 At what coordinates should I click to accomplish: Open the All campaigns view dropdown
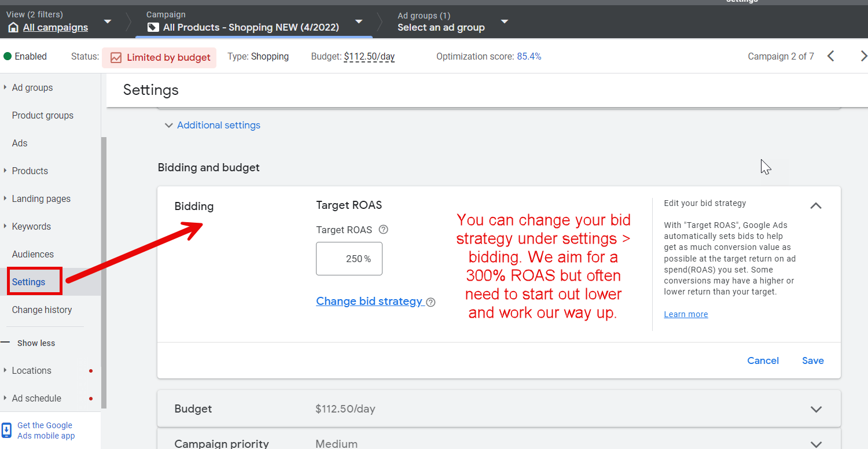click(108, 22)
